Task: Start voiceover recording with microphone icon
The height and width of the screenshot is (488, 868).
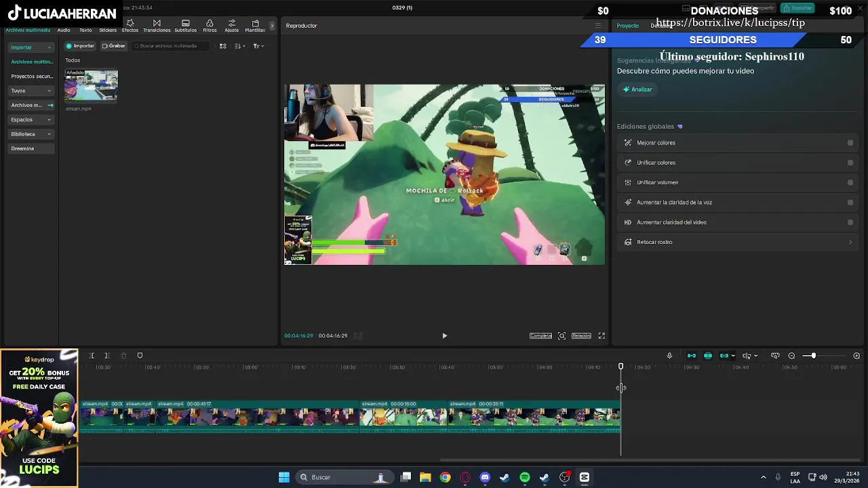Action: (669, 356)
